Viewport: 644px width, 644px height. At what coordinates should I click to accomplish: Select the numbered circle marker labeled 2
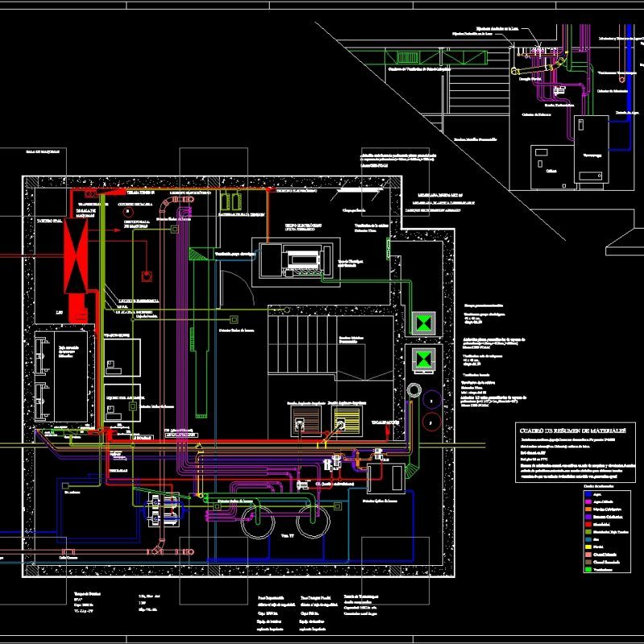point(431,401)
